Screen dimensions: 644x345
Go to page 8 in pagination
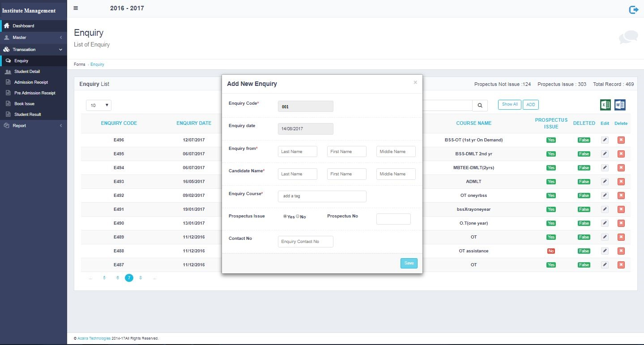click(141, 278)
